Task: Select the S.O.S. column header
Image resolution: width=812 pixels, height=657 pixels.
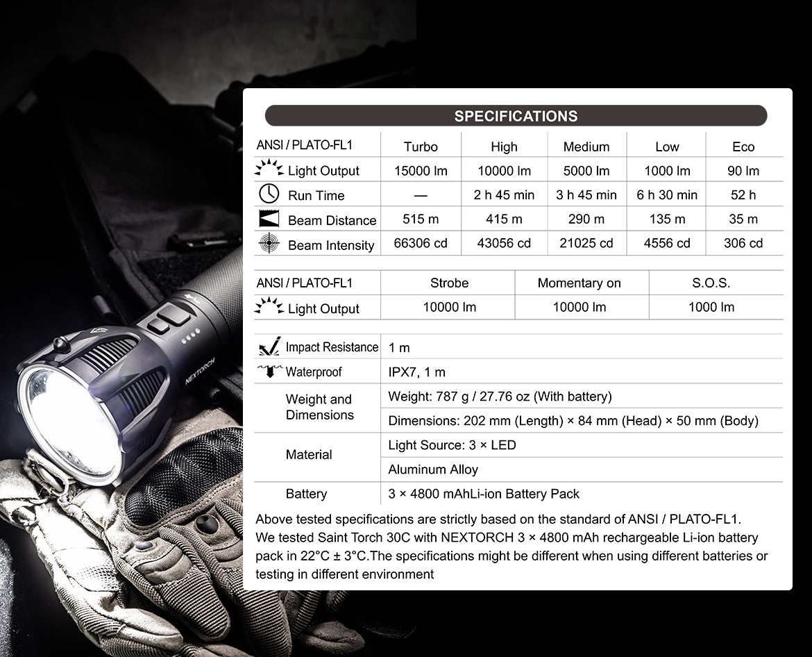Action: click(x=711, y=283)
